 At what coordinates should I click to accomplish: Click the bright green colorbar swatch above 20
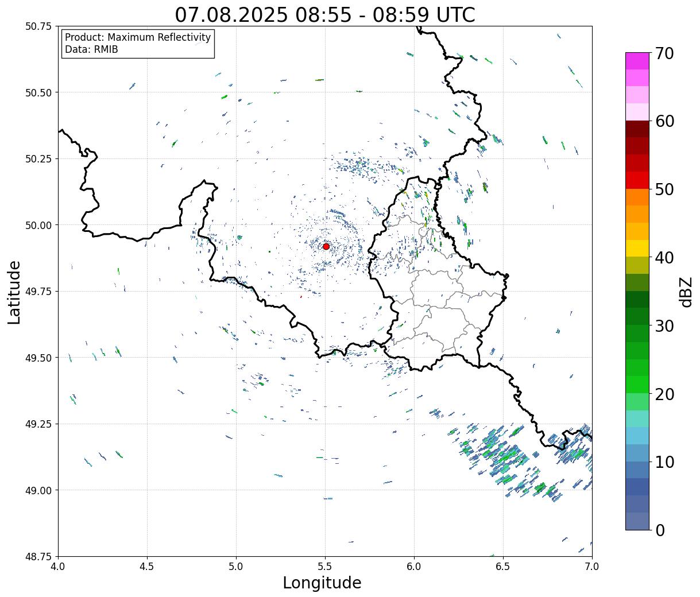pos(637,384)
